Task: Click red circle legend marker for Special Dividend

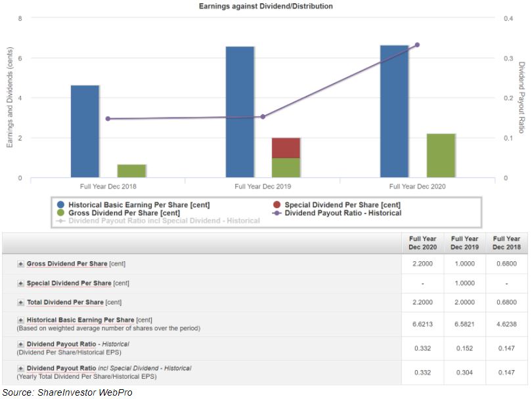Action: (x=277, y=205)
